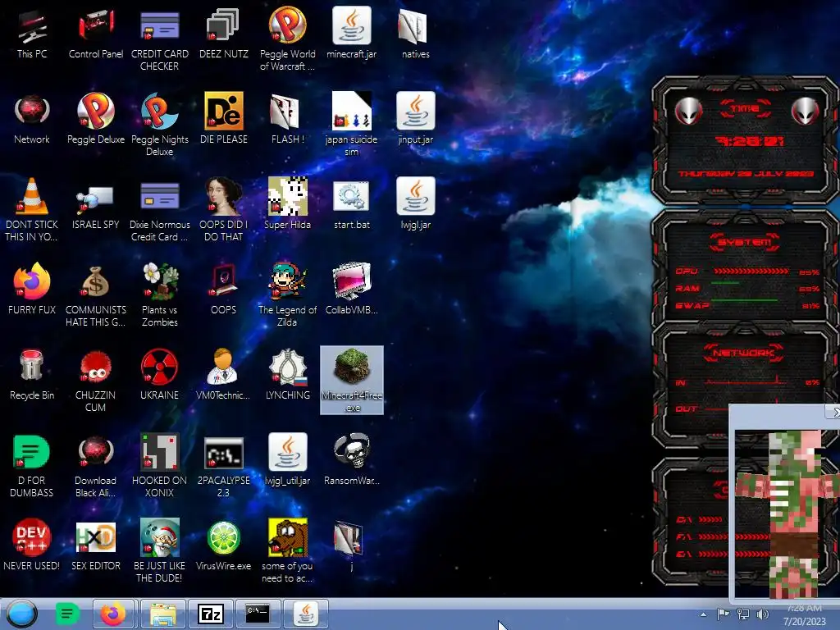
Task: Select the DIE PLEASE De icon
Action: click(223, 111)
